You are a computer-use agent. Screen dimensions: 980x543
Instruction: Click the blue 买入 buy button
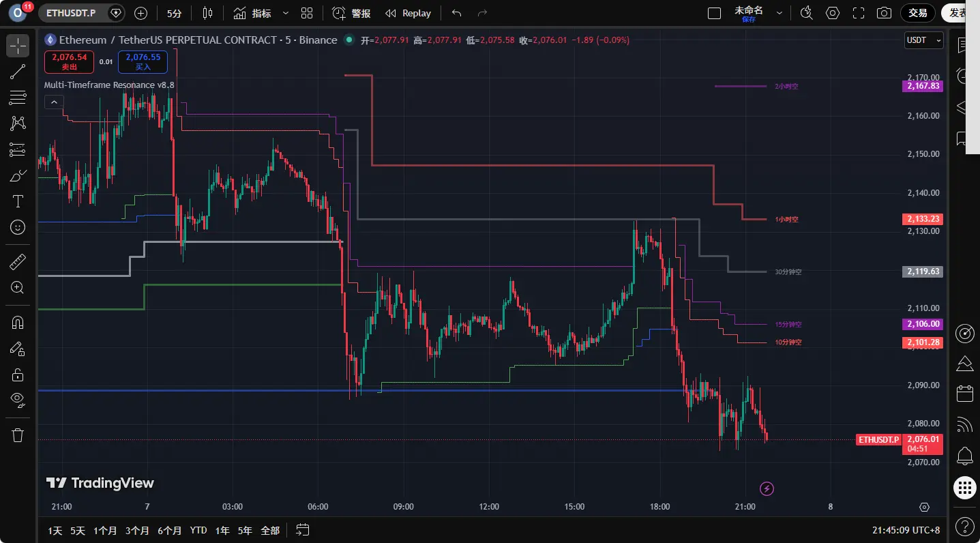(x=143, y=61)
